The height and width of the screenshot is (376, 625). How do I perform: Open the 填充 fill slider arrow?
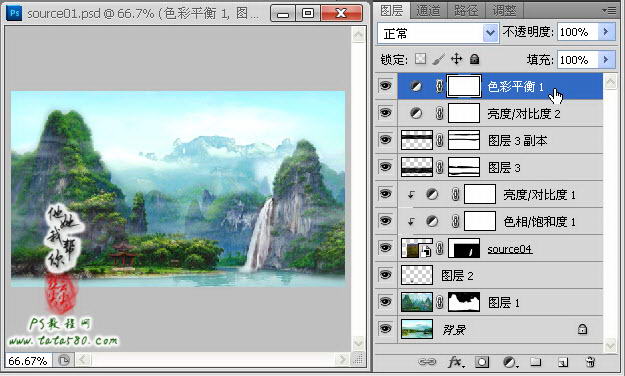click(606, 59)
